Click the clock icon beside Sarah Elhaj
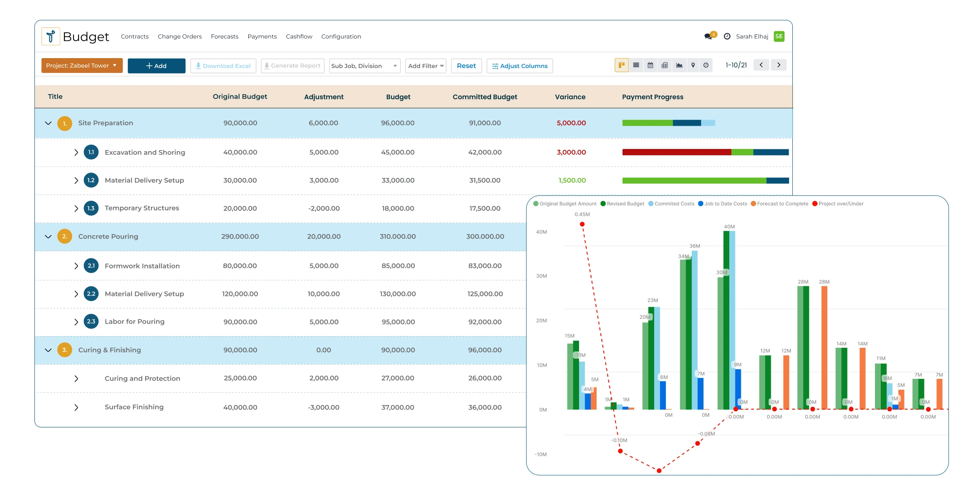980x488 pixels. click(727, 37)
